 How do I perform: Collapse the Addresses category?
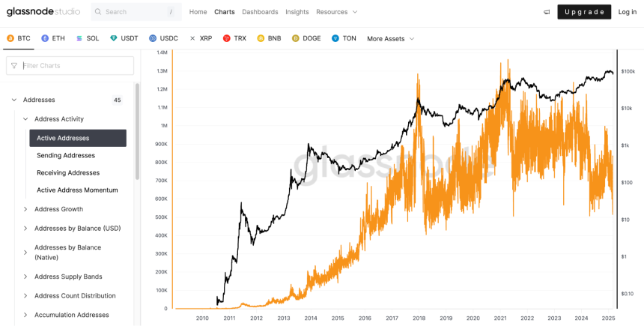(14, 100)
